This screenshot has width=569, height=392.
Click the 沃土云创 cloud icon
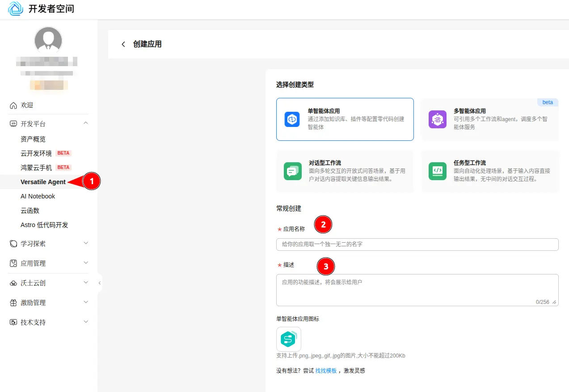[x=13, y=283]
